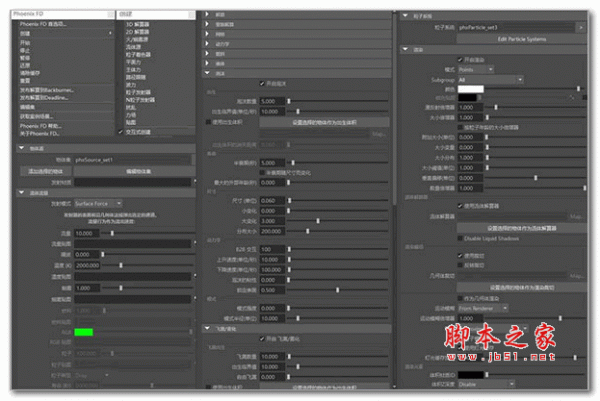Enable the 反转裁切 checkbox
Image resolution: width=600 pixels, height=401 pixels.
point(460,265)
